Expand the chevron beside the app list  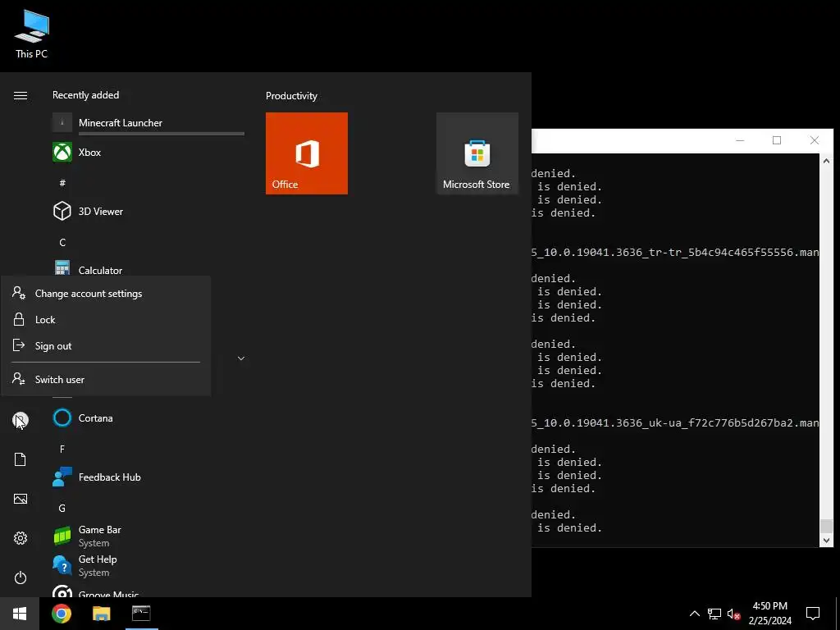click(x=241, y=358)
